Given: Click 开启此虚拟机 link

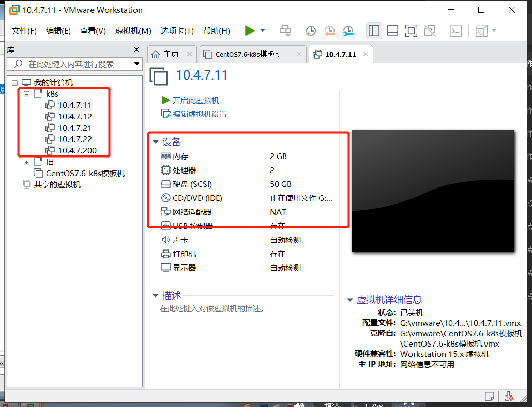Looking at the screenshot, I should [195, 100].
